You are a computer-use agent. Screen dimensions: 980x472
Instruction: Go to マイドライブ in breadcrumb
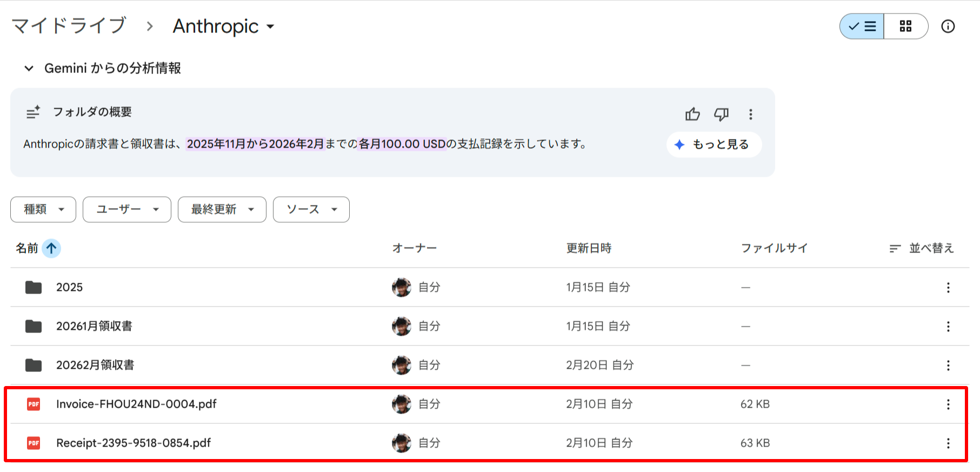69,25
